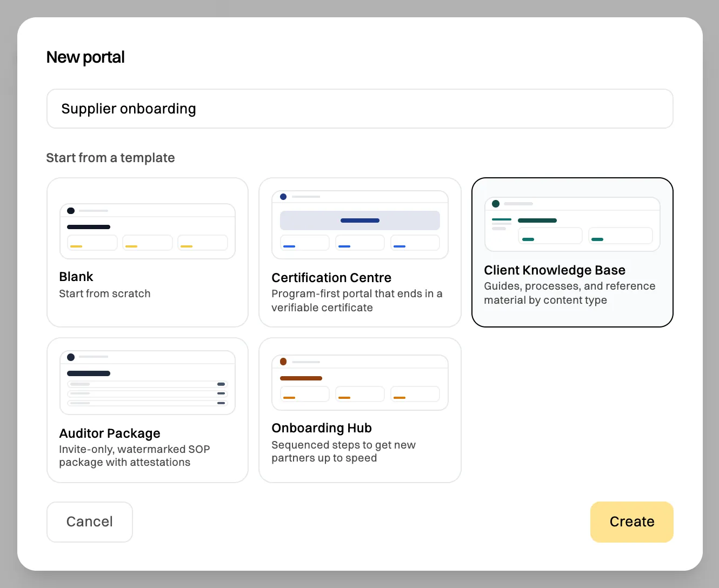719x588 pixels.
Task: Click the Certification Centre preview thumbnail
Action: point(360,225)
